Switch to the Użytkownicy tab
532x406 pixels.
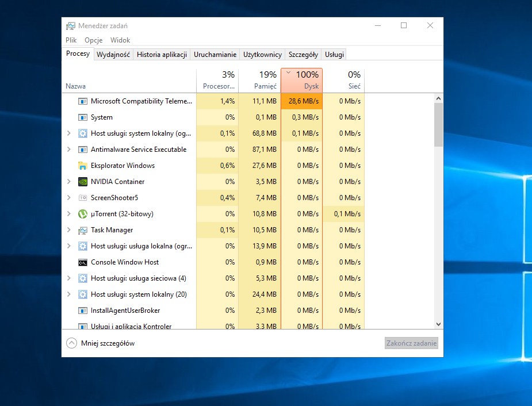pos(262,55)
